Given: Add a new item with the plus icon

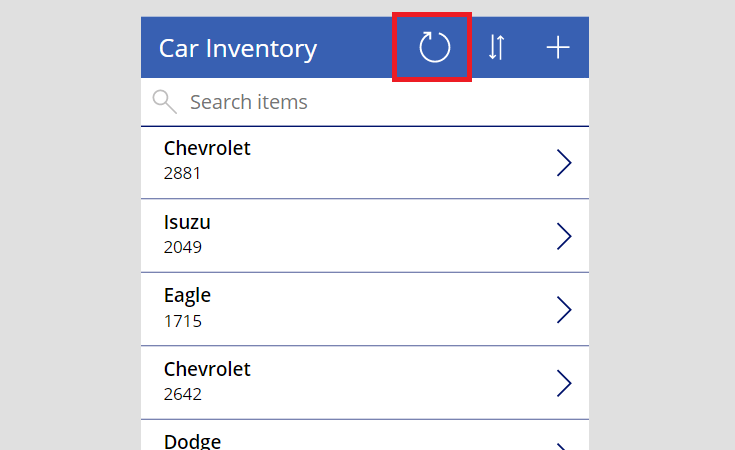Looking at the screenshot, I should (x=558, y=47).
